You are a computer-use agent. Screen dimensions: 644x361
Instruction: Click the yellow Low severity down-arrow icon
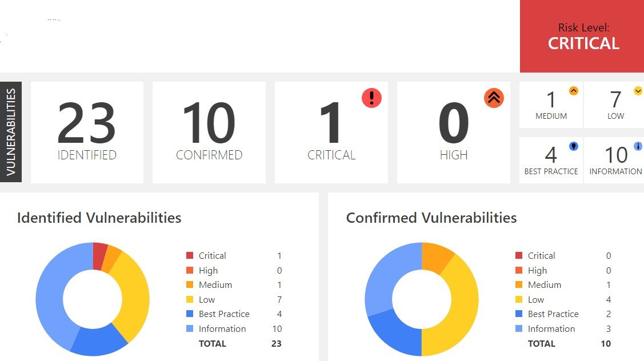pos(638,91)
